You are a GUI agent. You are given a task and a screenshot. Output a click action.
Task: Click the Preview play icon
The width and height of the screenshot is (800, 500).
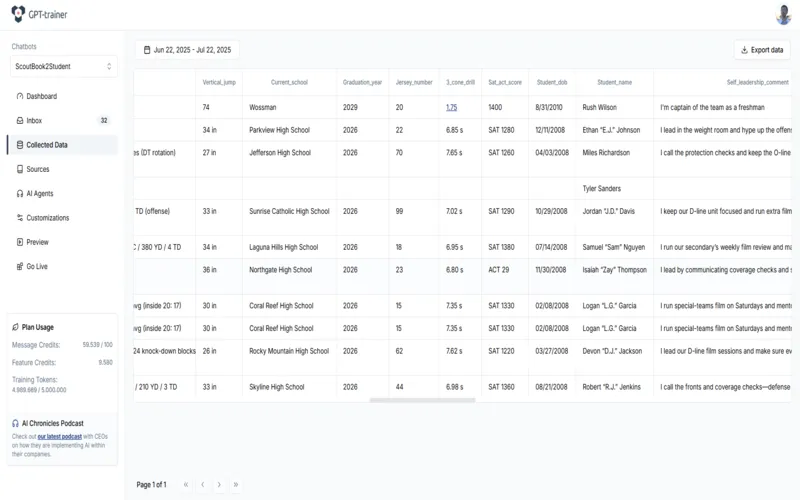20,242
